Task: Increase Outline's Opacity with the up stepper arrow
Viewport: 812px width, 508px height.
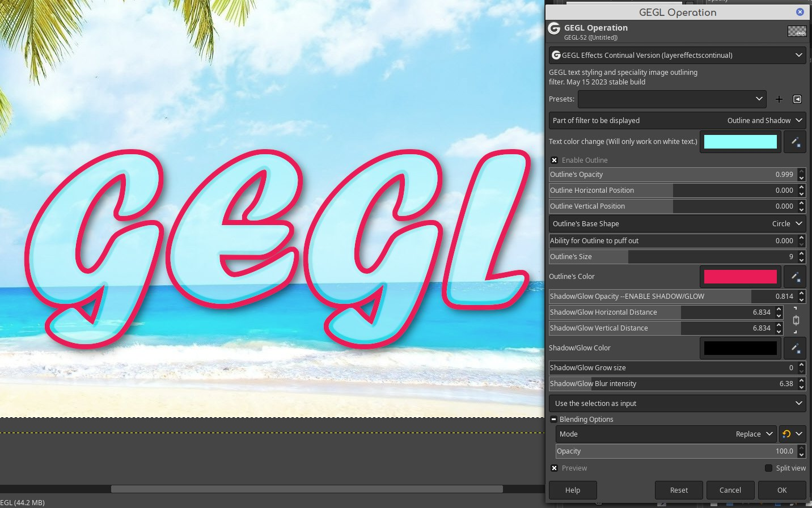Action: click(801, 171)
